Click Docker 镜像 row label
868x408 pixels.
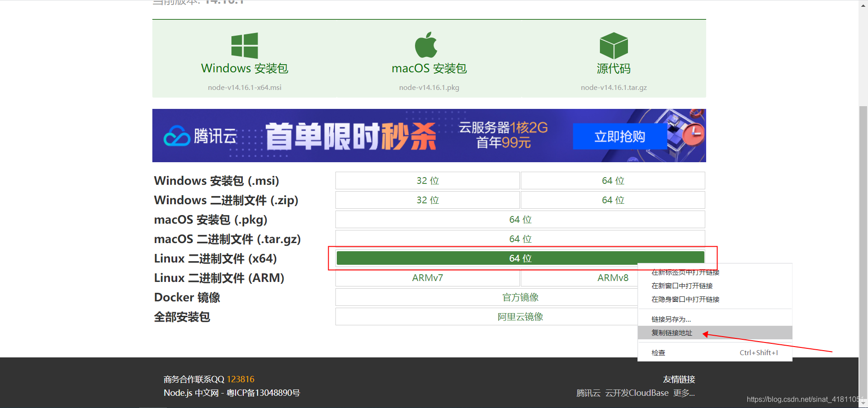187,297
